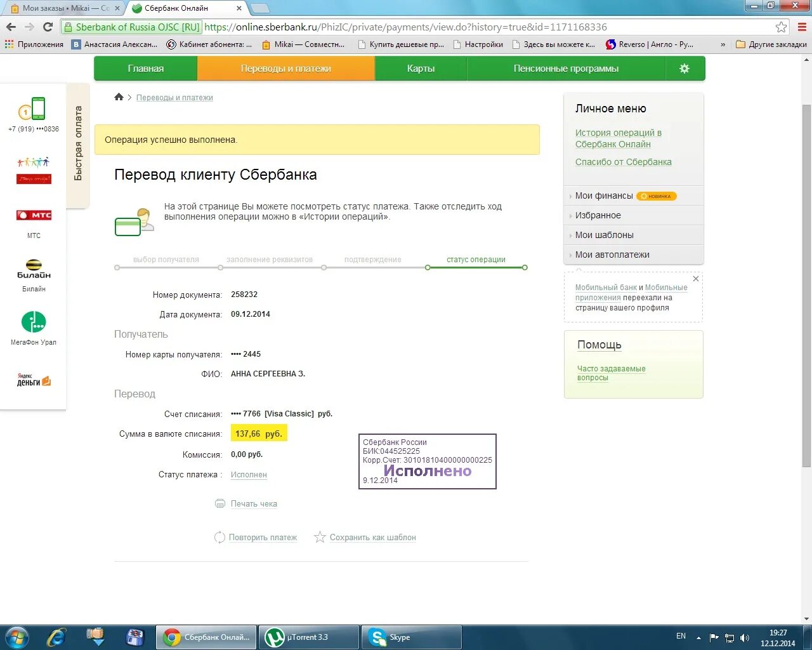
Task: Switch to the Карты tab
Action: (421, 69)
